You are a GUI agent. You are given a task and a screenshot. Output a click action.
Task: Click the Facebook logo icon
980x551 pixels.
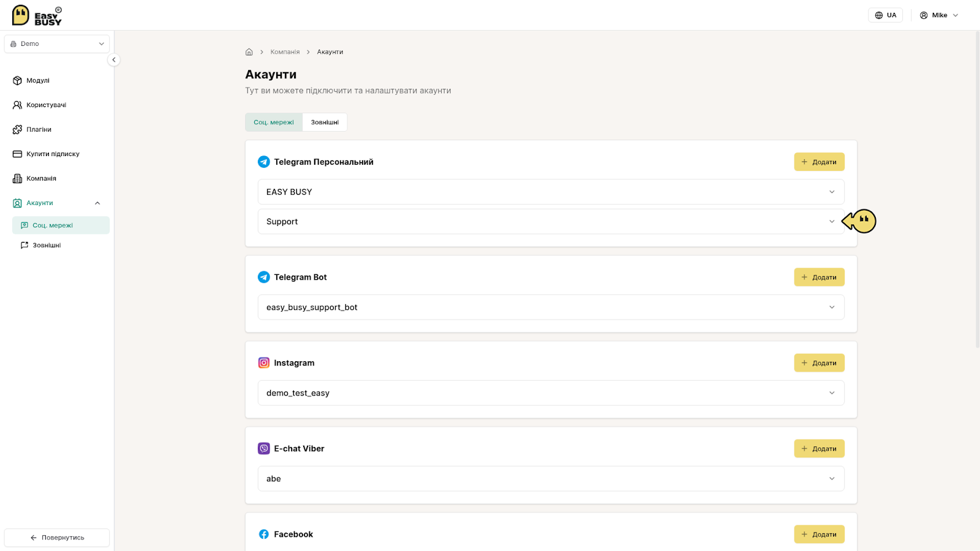click(x=264, y=534)
